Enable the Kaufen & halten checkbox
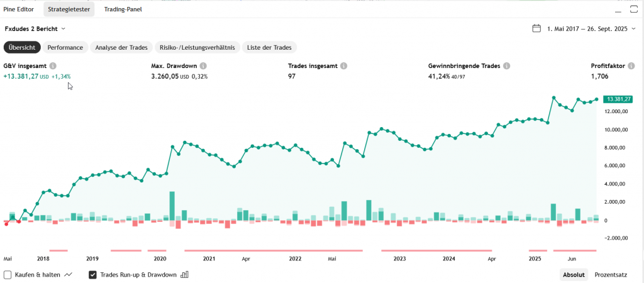Viewport: 644px width, 283px height. coord(8,275)
